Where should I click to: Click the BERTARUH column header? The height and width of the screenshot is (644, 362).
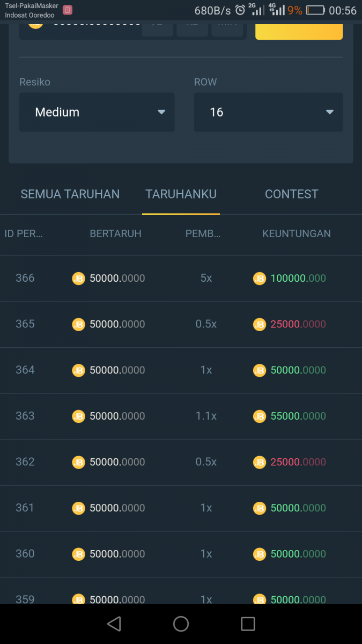point(115,234)
